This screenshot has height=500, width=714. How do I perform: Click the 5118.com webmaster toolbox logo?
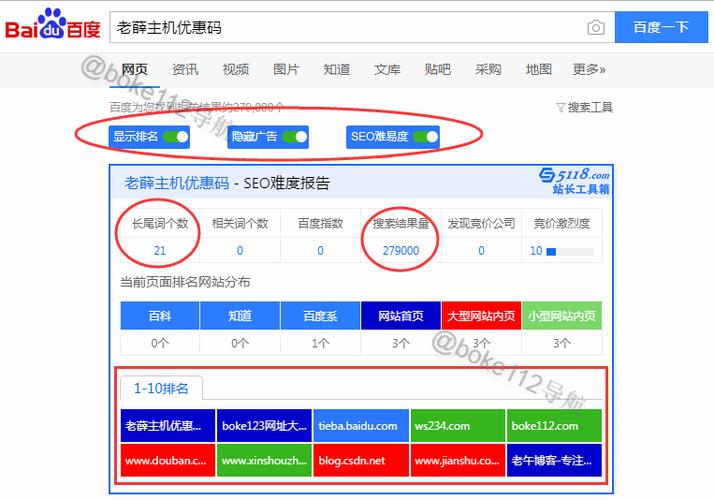coord(575,181)
